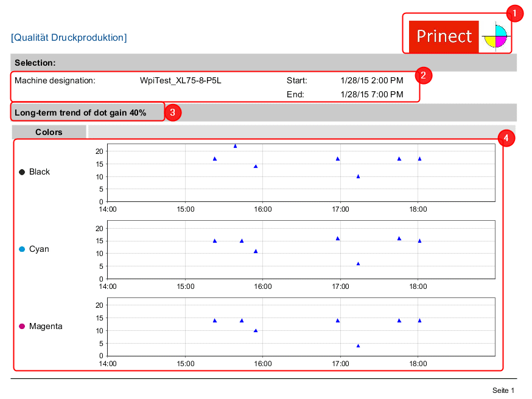532x399 pixels.
Task: Pick the highest data point in Black chart
Action: click(235, 146)
